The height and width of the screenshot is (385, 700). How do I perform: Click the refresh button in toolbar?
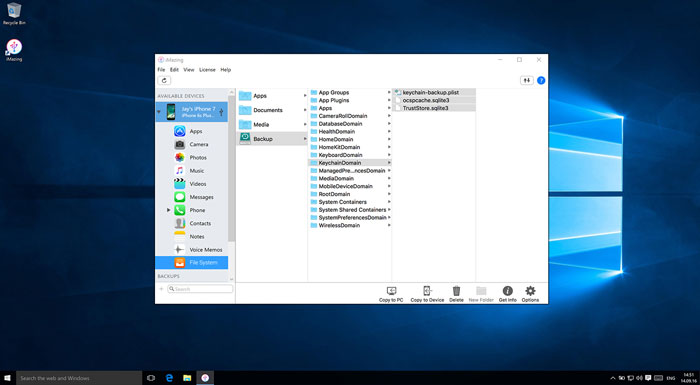(x=164, y=80)
